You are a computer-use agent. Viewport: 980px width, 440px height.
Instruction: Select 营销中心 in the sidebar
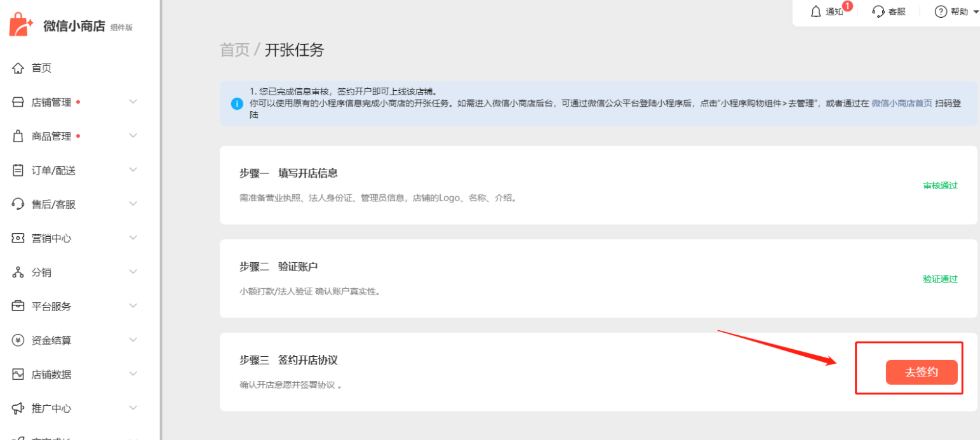(51, 238)
